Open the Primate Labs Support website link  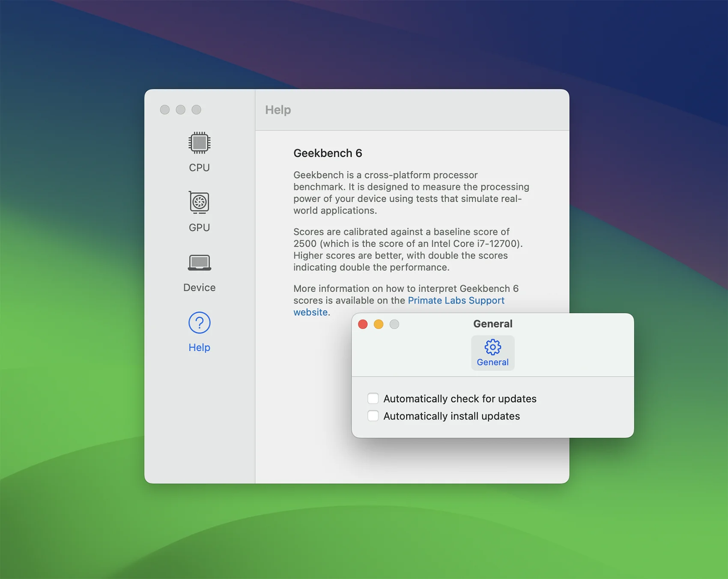pos(456,300)
